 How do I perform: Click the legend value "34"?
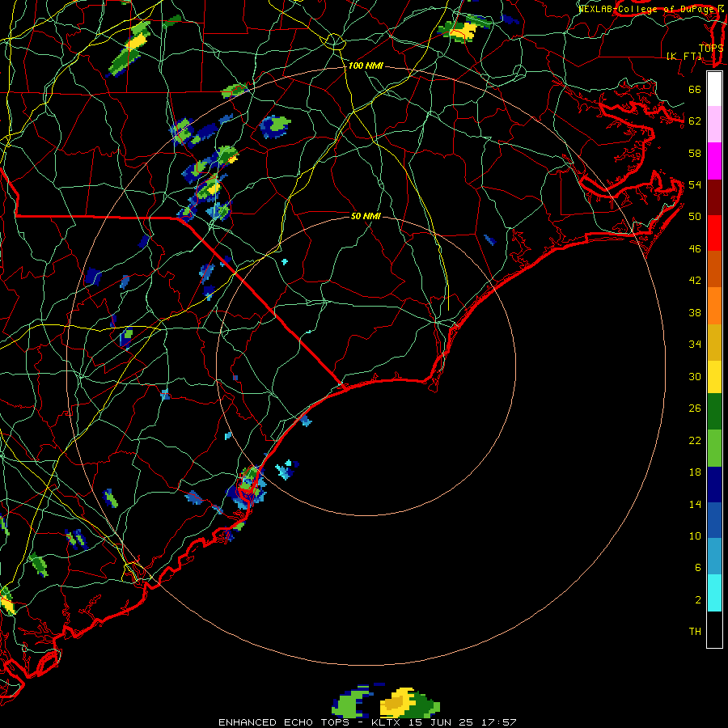695,345
